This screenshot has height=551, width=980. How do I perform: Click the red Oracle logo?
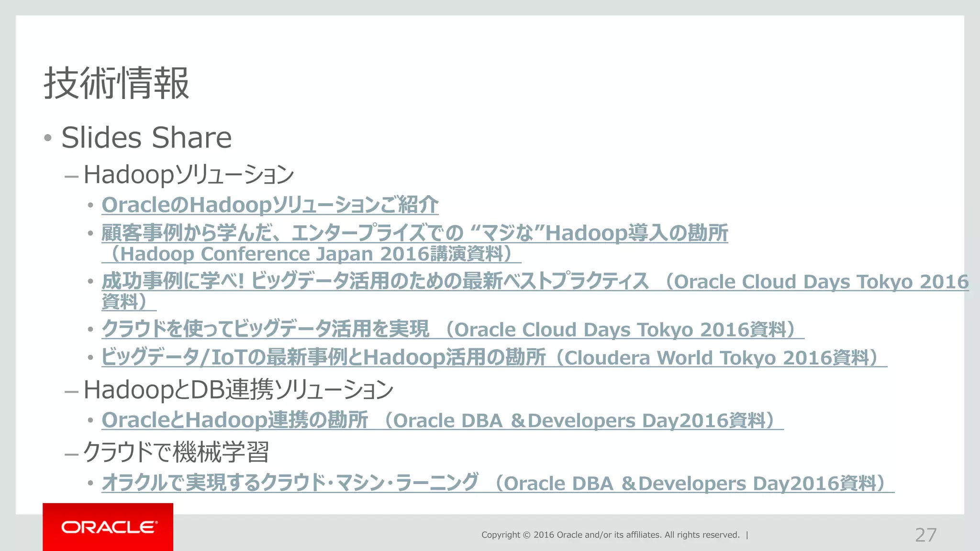(108, 527)
